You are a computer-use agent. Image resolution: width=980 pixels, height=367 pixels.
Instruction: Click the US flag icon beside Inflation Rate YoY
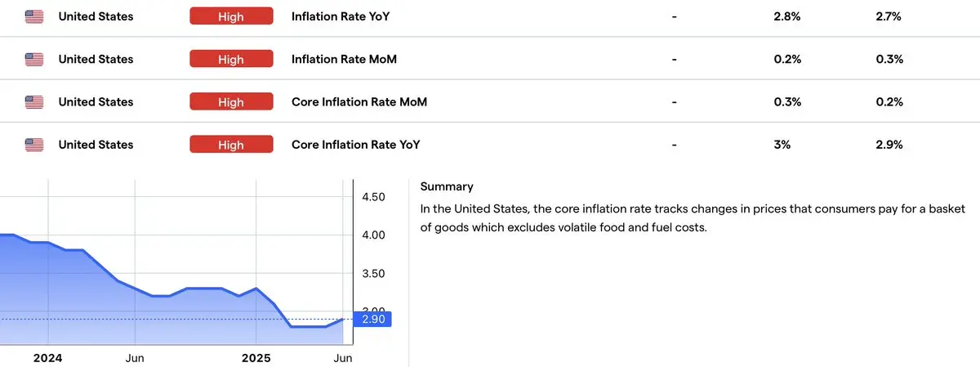coord(34,16)
